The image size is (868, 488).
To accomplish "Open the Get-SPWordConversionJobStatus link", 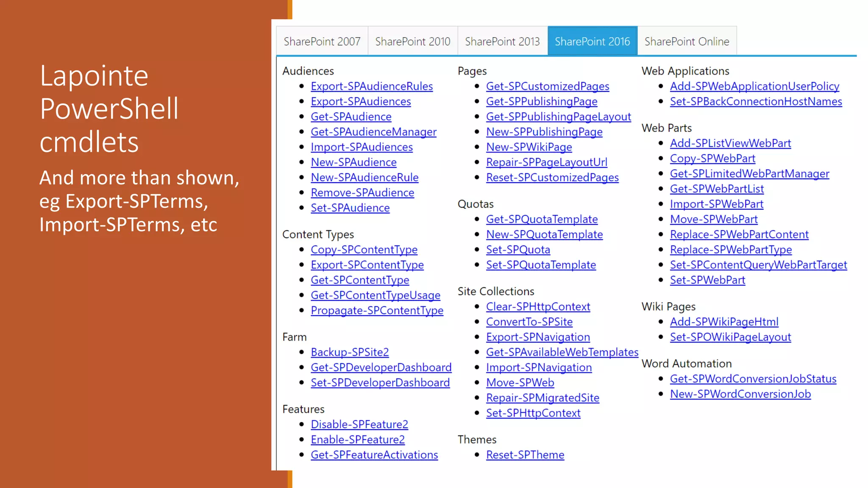I will (753, 379).
